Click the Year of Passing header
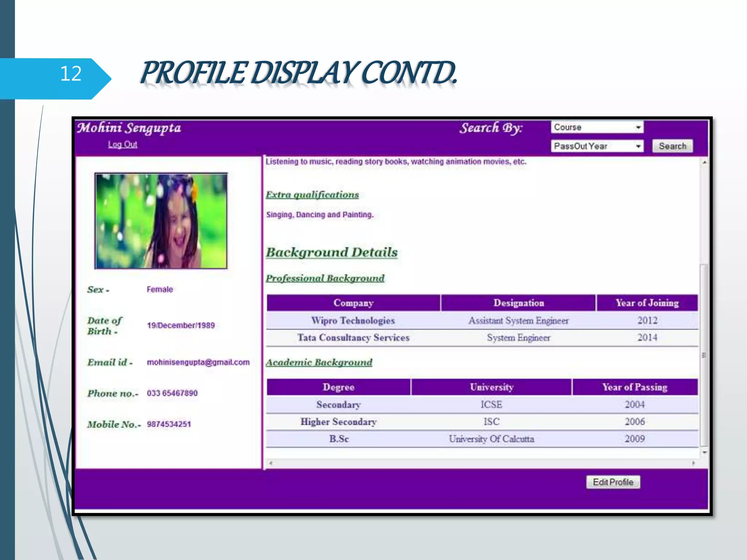This screenshot has height=560, width=747. [x=635, y=387]
